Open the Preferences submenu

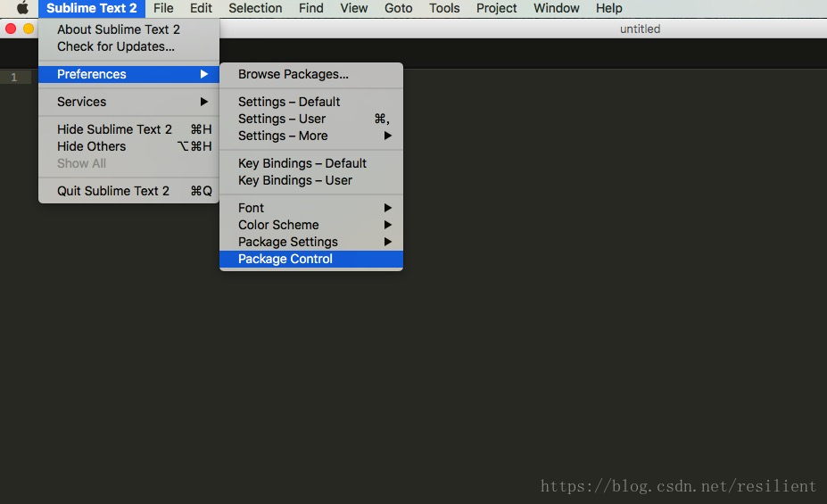(128, 74)
